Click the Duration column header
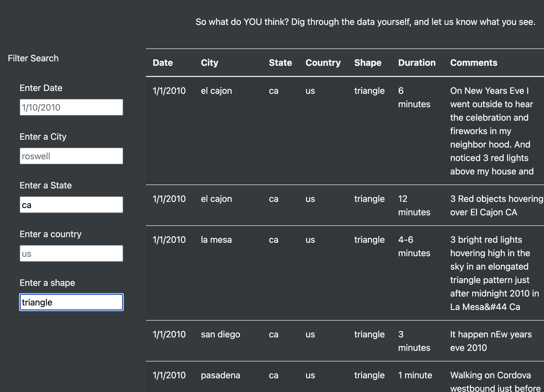Image resolution: width=544 pixels, height=392 pixels. (417, 63)
